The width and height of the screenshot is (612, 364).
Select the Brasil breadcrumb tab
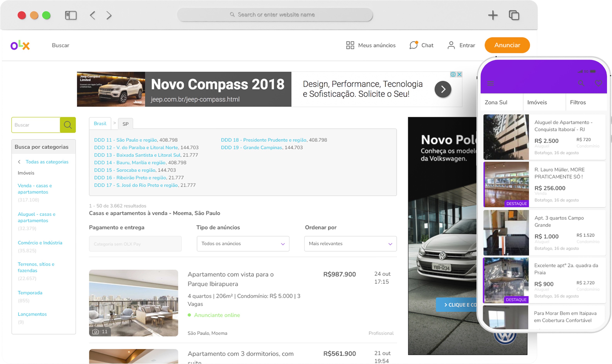pos(100,123)
